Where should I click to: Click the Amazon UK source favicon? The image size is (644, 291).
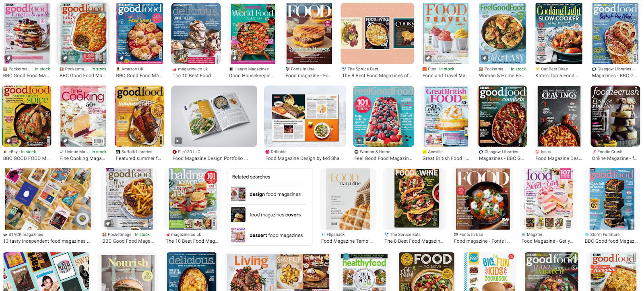(x=118, y=69)
